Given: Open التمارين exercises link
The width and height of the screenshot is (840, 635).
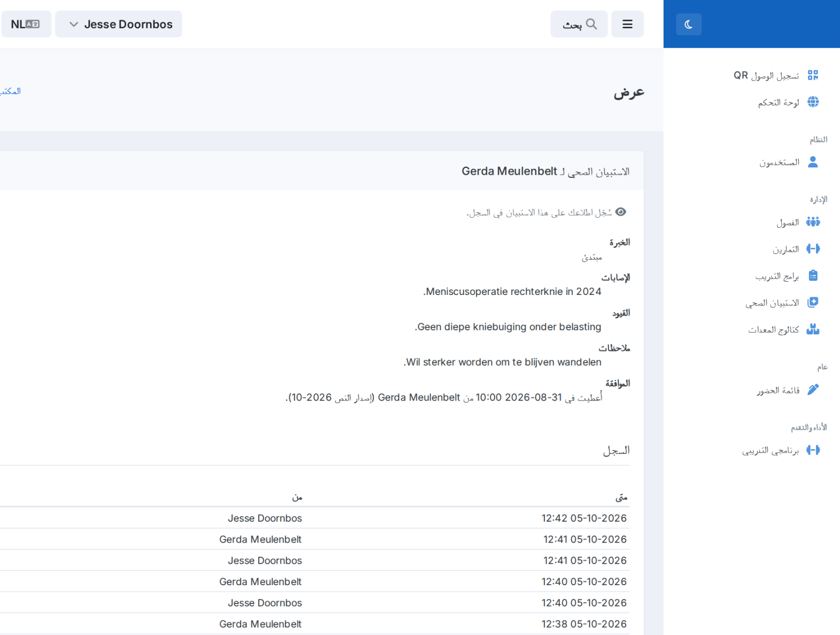Looking at the screenshot, I should pyautogui.click(x=785, y=249).
